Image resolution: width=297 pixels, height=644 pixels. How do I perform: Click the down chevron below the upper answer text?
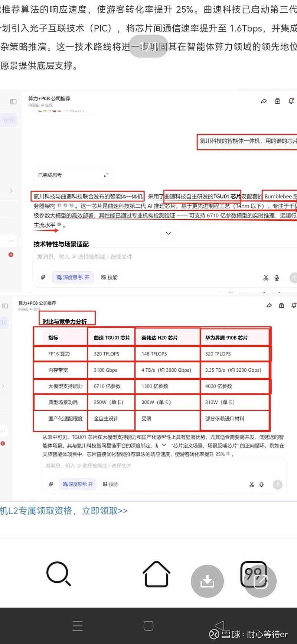pyautogui.click(x=169, y=233)
